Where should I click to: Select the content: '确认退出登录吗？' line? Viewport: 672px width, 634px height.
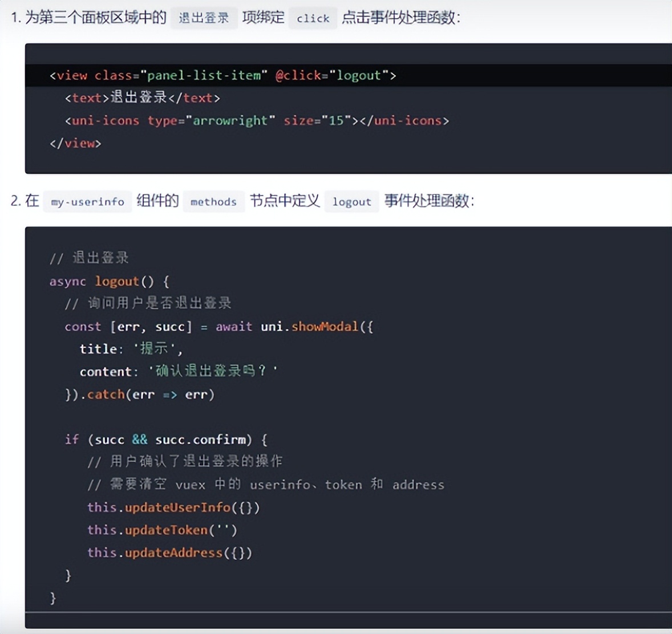177,371
